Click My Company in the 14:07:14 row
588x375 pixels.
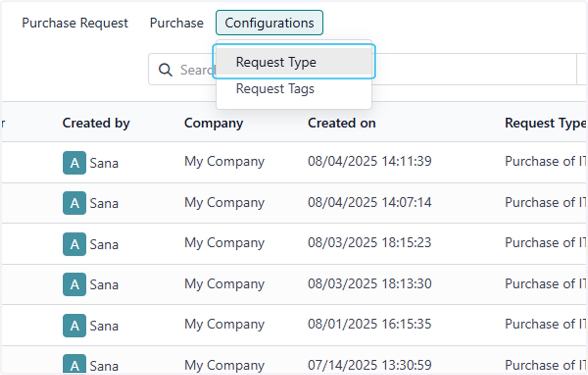tap(224, 202)
